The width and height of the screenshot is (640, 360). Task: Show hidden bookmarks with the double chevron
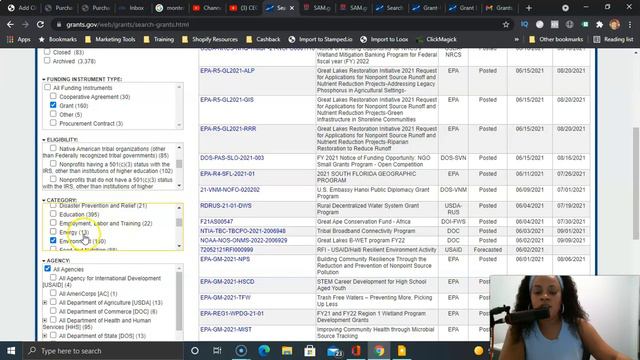[x=516, y=39]
